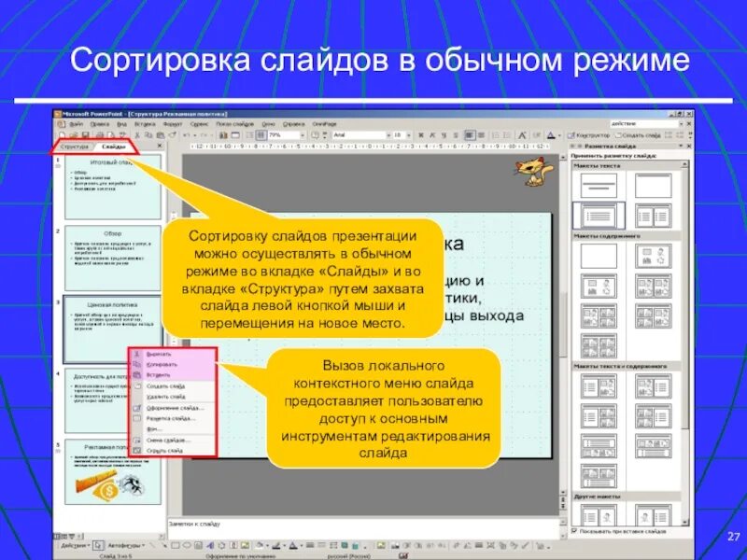The height and width of the screenshot is (560, 747).
Task: Close the 'Разметка слайда' task pane
Action: (x=689, y=147)
